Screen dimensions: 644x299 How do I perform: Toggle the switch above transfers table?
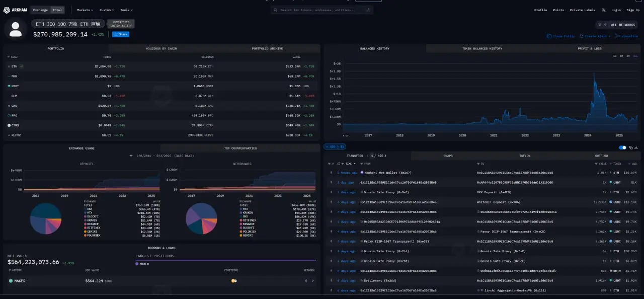(x=623, y=147)
